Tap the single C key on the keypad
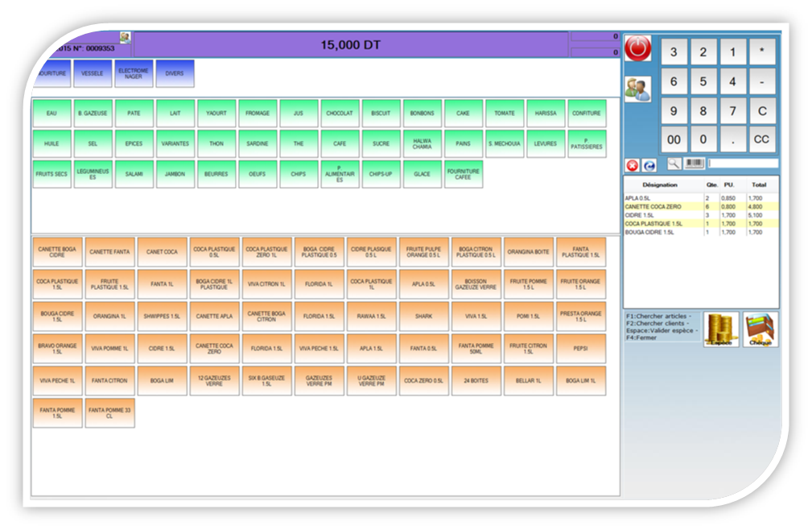The width and height of the screenshot is (812, 530). tap(762, 111)
